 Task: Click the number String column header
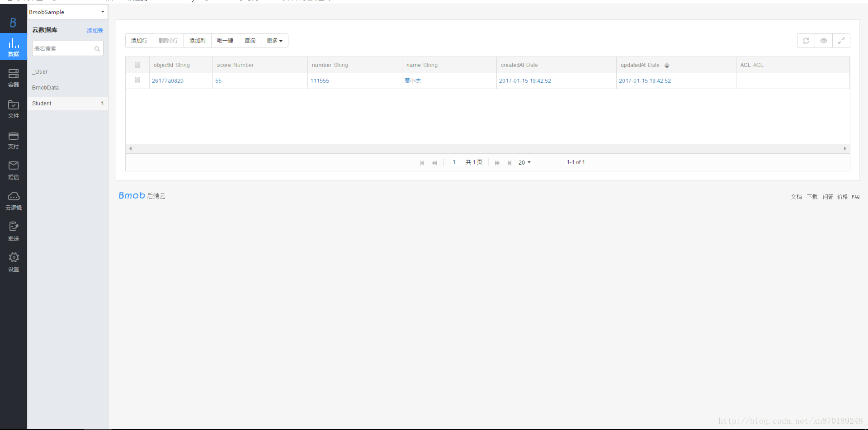(355, 65)
